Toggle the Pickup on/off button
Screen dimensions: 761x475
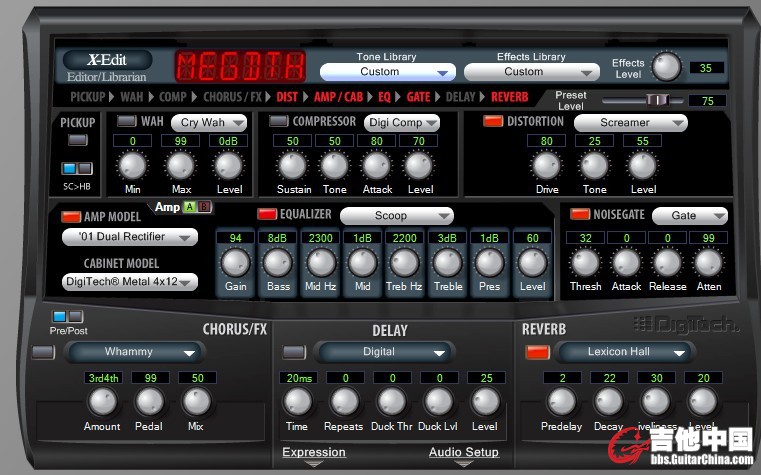[78, 140]
